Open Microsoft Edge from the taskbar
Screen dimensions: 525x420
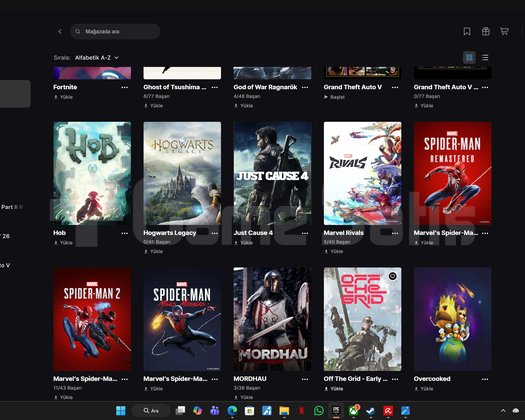coord(232,411)
